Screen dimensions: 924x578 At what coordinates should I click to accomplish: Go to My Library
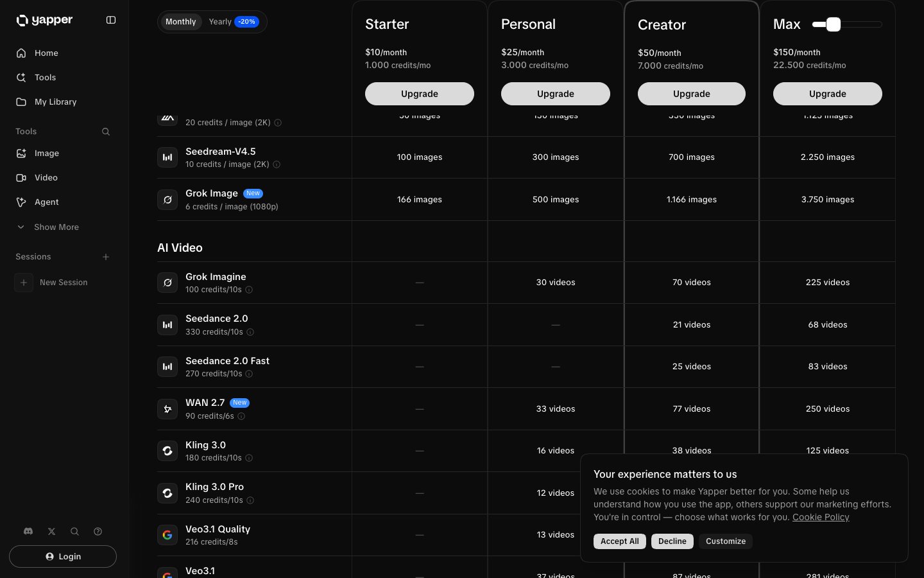coord(55,101)
